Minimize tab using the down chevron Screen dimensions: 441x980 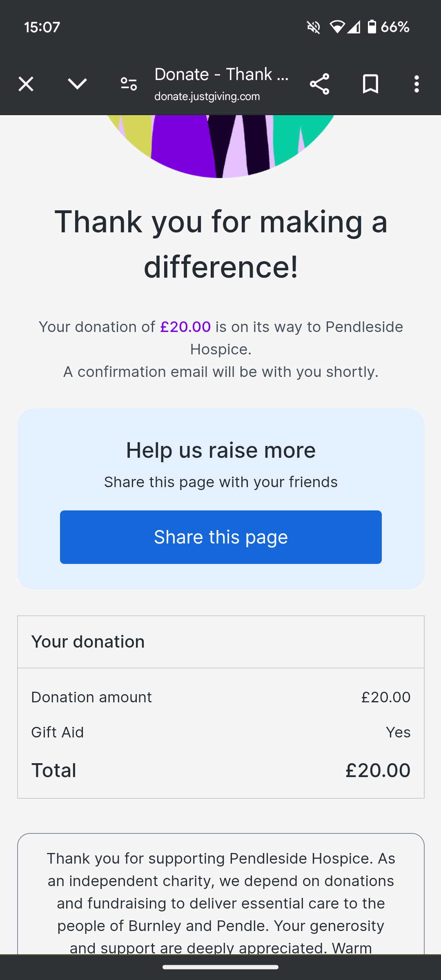[77, 84]
